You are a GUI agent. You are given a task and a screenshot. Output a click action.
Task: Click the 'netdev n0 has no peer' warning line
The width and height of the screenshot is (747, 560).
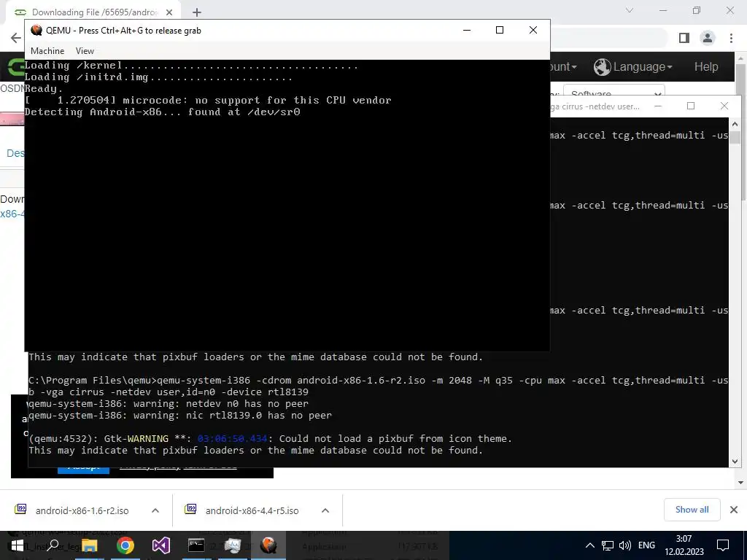point(169,404)
